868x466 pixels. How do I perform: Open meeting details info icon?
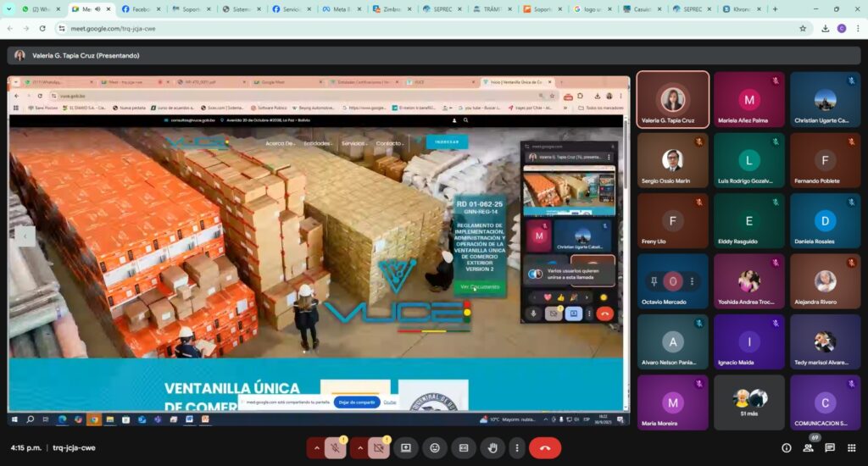click(x=786, y=447)
